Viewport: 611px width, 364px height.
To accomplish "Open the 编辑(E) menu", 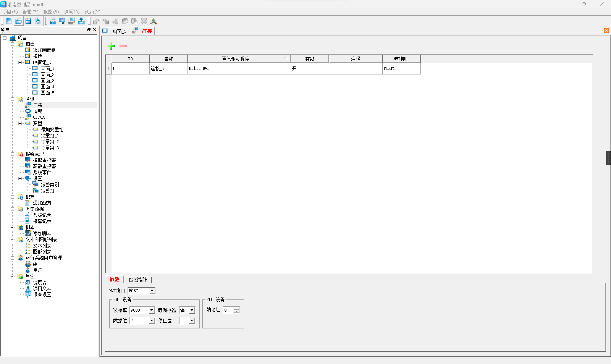I will click(x=31, y=12).
